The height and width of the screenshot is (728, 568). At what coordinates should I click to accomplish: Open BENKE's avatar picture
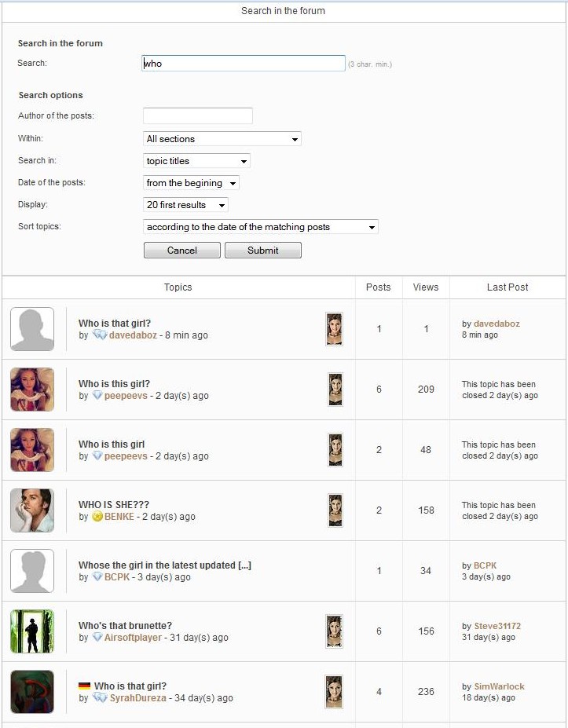pyautogui.click(x=32, y=510)
